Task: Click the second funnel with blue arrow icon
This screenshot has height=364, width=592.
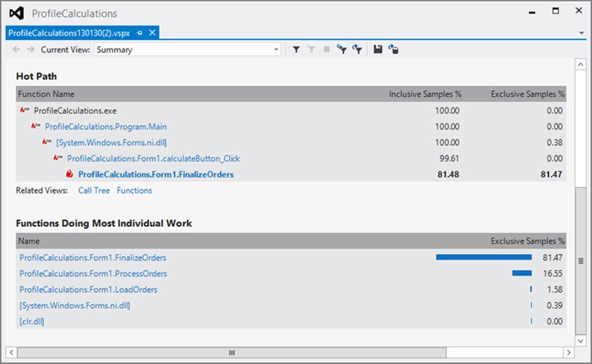Action: point(357,49)
